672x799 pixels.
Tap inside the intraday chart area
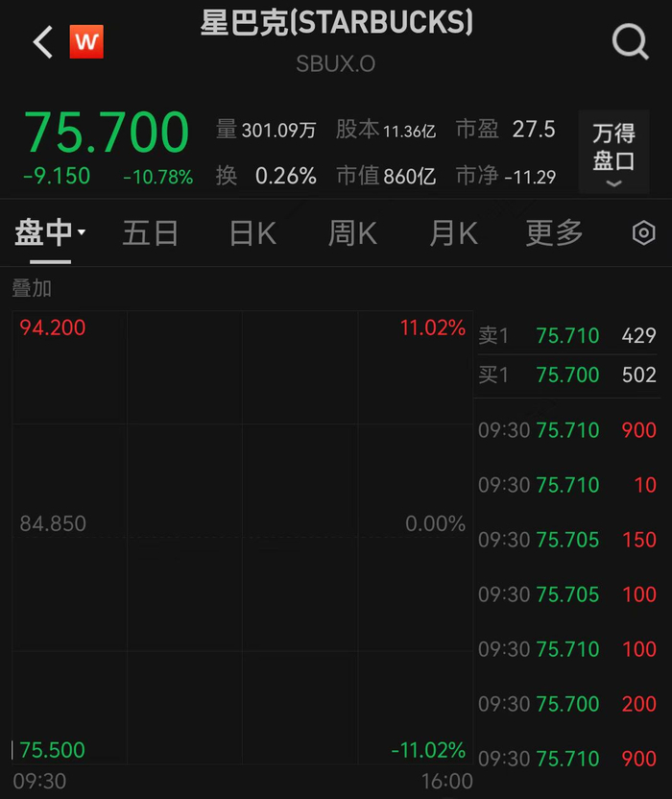pyautogui.click(x=243, y=538)
